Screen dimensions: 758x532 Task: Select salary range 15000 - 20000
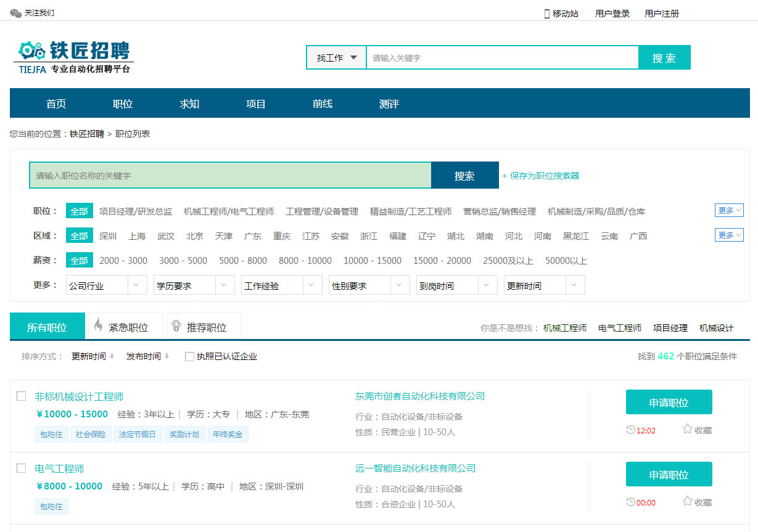click(x=442, y=260)
